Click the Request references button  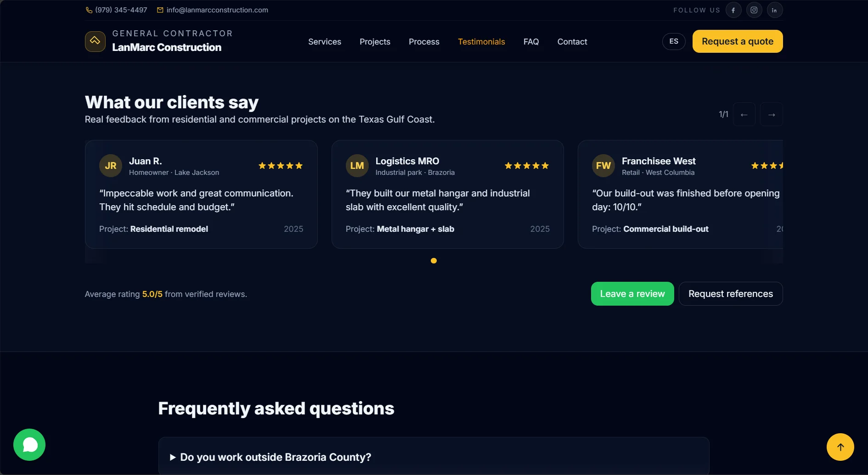click(730, 294)
